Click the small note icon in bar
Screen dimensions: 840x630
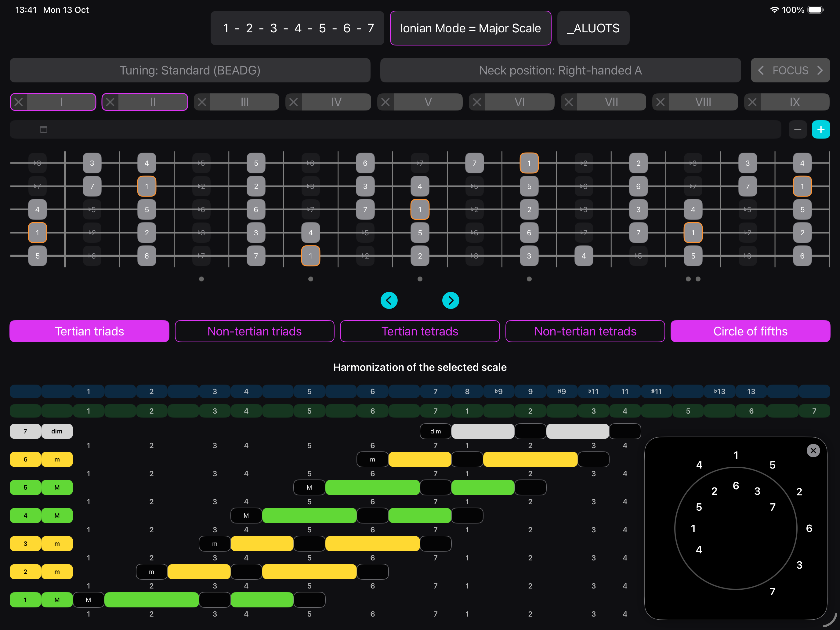point(44,129)
